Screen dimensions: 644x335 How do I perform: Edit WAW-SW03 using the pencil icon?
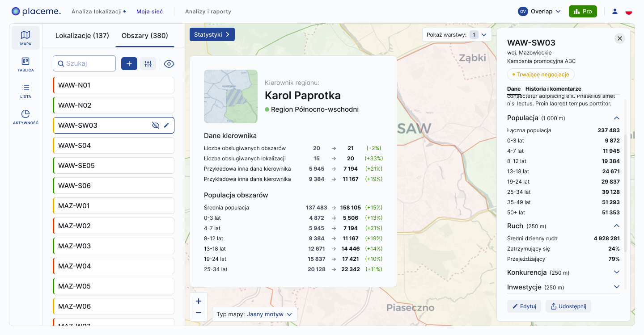coord(166,125)
